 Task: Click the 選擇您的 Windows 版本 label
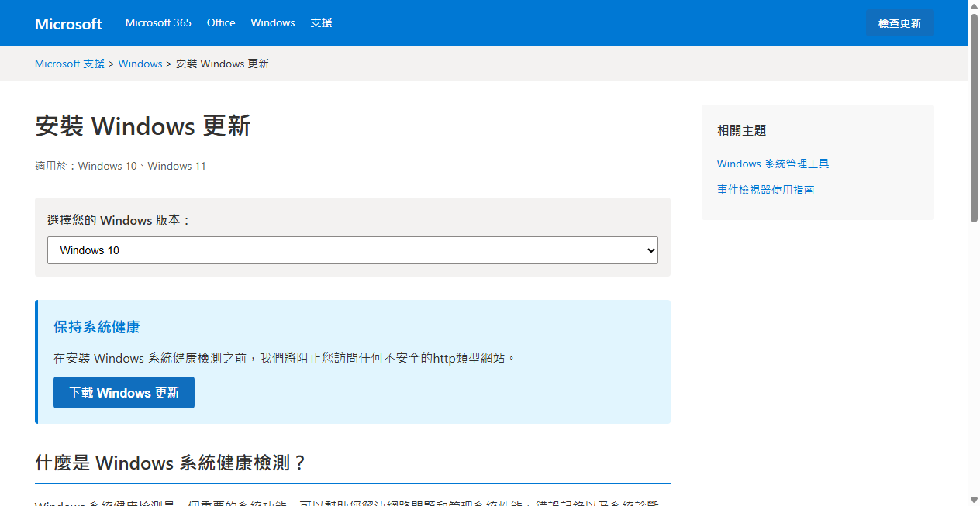tap(119, 220)
